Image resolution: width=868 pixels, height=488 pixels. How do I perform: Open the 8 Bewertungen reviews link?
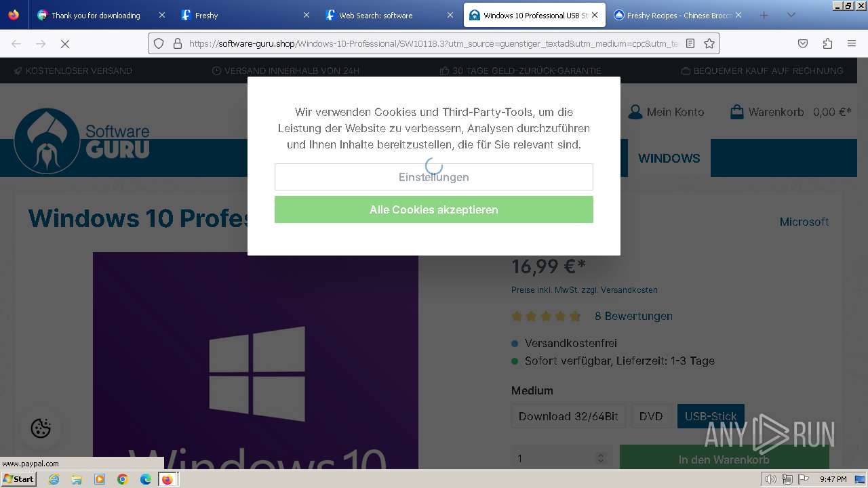click(x=633, y=316)
